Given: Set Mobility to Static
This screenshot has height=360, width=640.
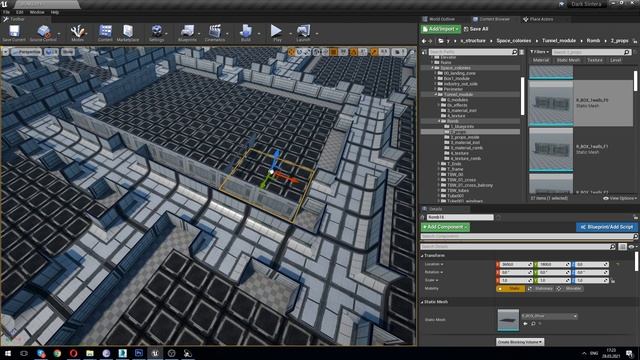Looking at the screenshot, I should [x=511, y=289].
